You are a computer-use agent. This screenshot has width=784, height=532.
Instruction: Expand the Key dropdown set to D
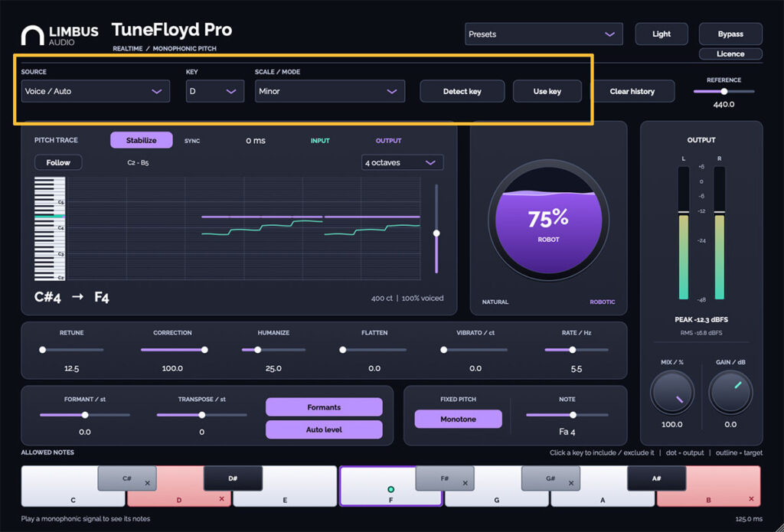(x=215, y=92)
